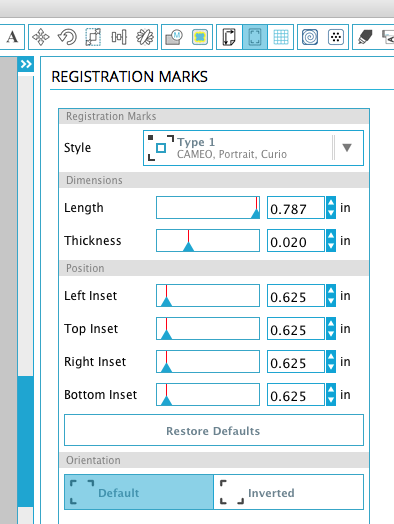Open the Grid Settings icon
Screen dimensions: 394x524
(281, 37)
